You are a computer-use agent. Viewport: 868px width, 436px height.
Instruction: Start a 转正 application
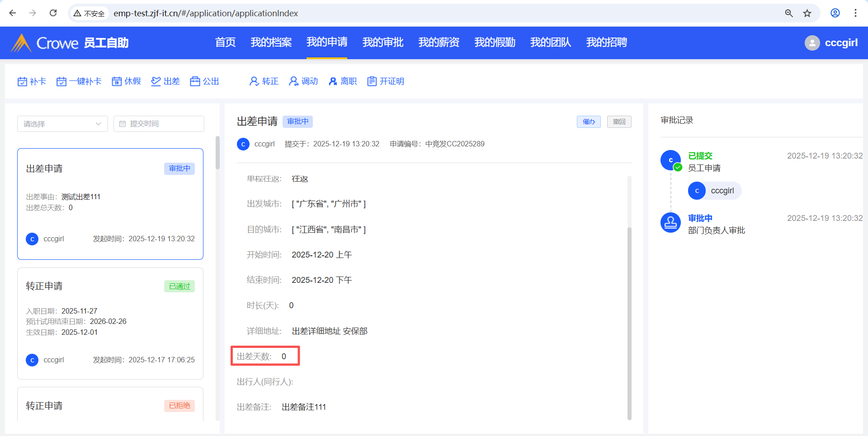pyautogui.click(x=264, y=81)
